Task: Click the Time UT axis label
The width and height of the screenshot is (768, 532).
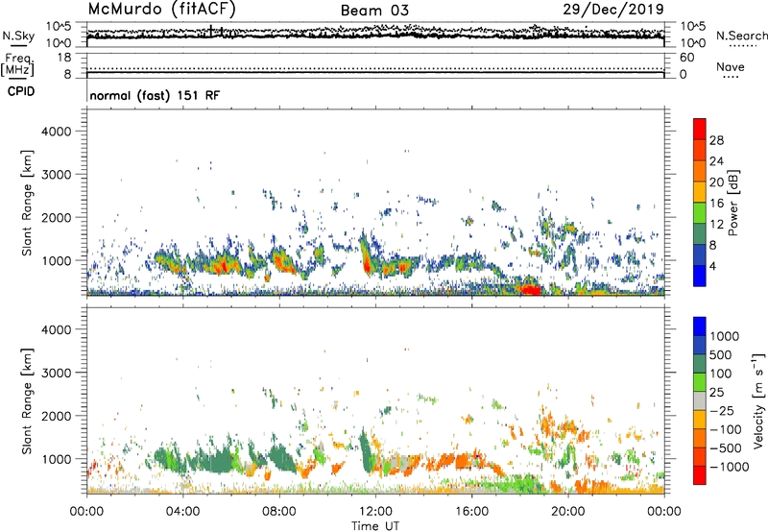Action: pyautogui.click(x=375, y=526)
